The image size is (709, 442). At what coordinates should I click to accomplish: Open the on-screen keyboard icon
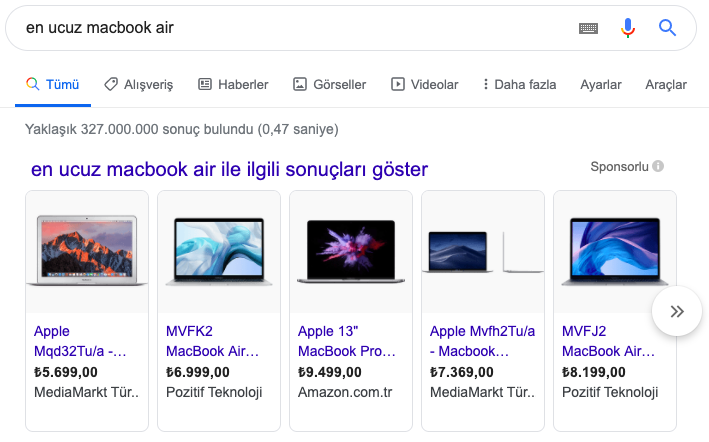(588, 28)
